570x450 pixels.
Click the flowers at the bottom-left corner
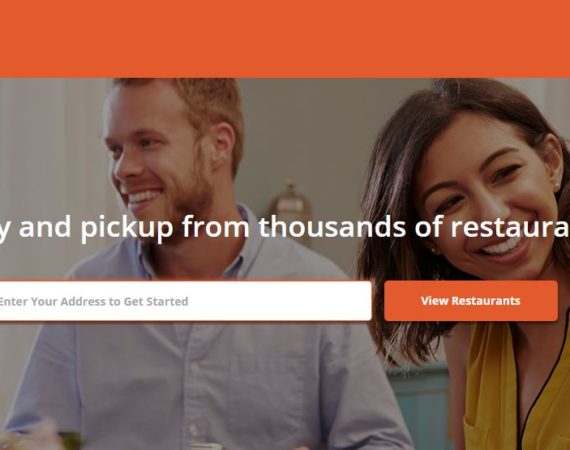pyautogui.click(x=36, y=438)
